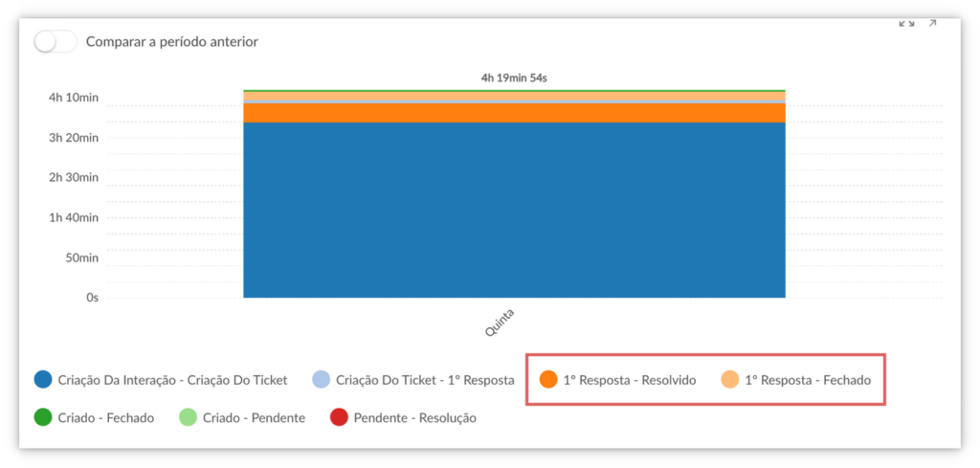Click the large blue bar segment
980x468 pixels.
[514, 211]
